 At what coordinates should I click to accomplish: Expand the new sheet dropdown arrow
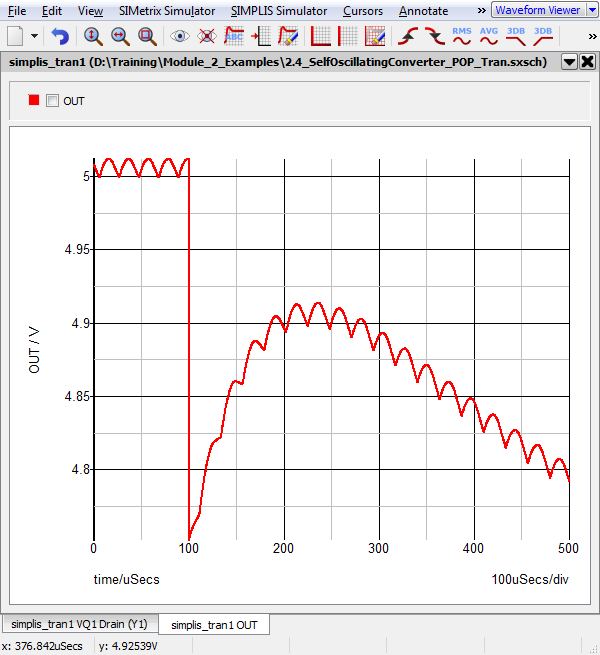(x=36, y=36)
